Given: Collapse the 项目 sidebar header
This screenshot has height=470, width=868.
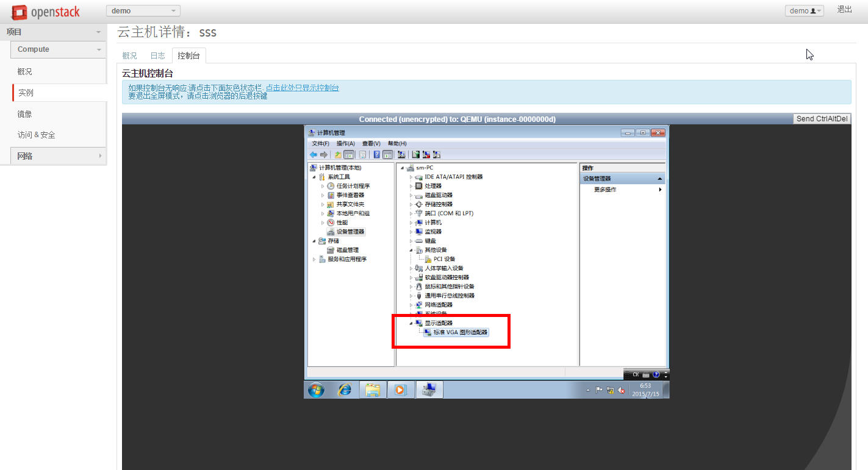Looking at the screenshot, I should 54,32.
